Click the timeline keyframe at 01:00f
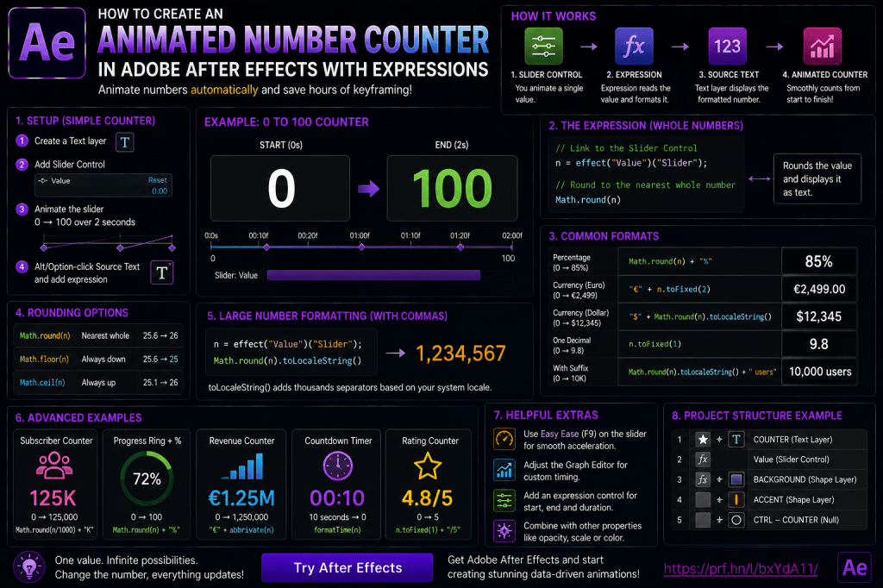The height and width of the screenshot is (588, 883). click(x=361, y=247)
